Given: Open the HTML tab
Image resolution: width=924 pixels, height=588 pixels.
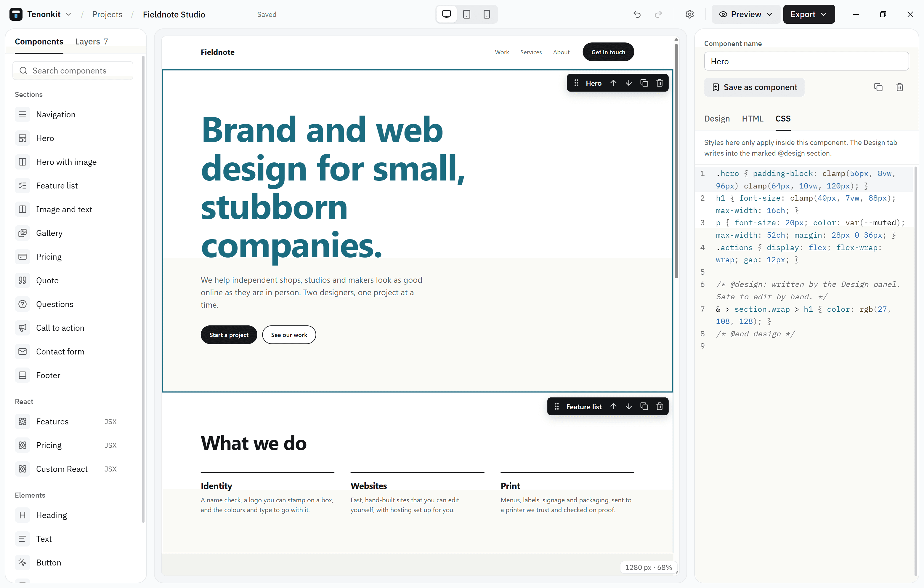Looking at the screenshot, I should pos(753,119).
